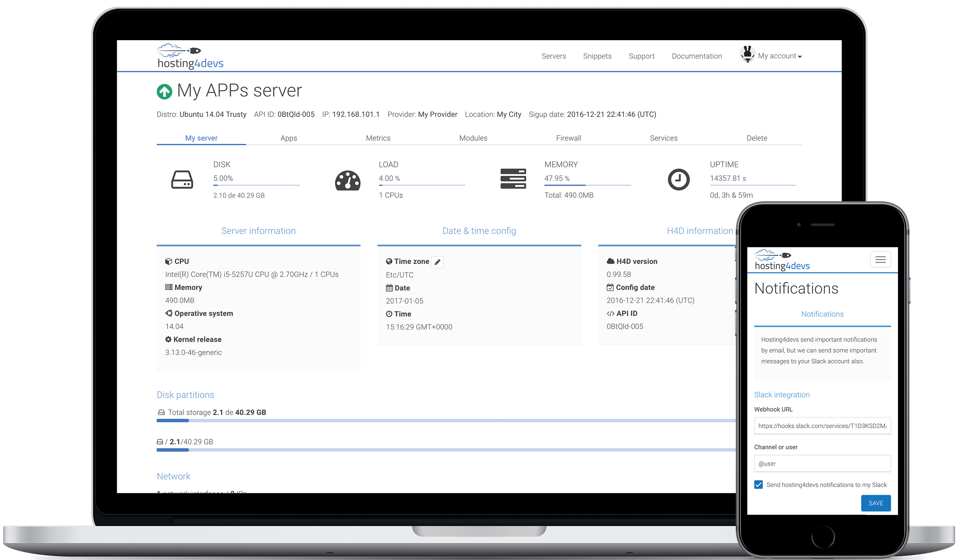960x560 pixels.
Task: Click the hosting4devs logo on laptop
Action: pyautogui.click(x=190, y=56)
